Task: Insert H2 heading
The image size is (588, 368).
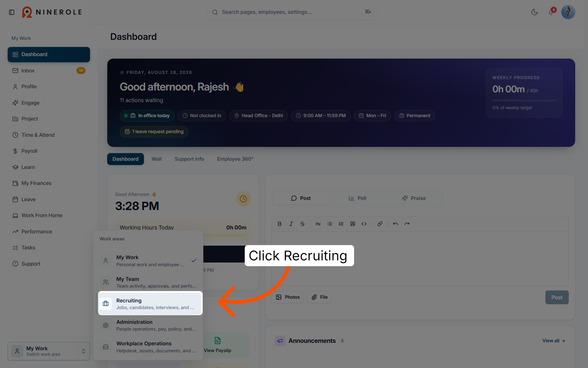Action: [318, 224]
